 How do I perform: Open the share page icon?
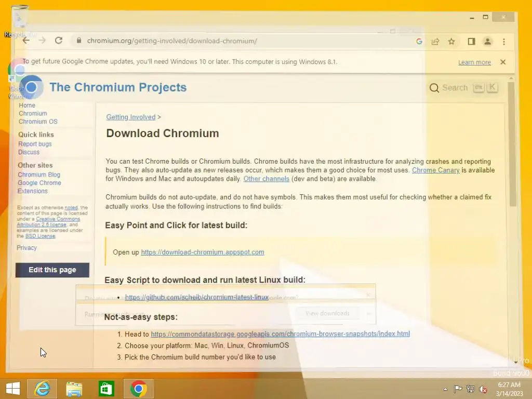coord(435,42)
